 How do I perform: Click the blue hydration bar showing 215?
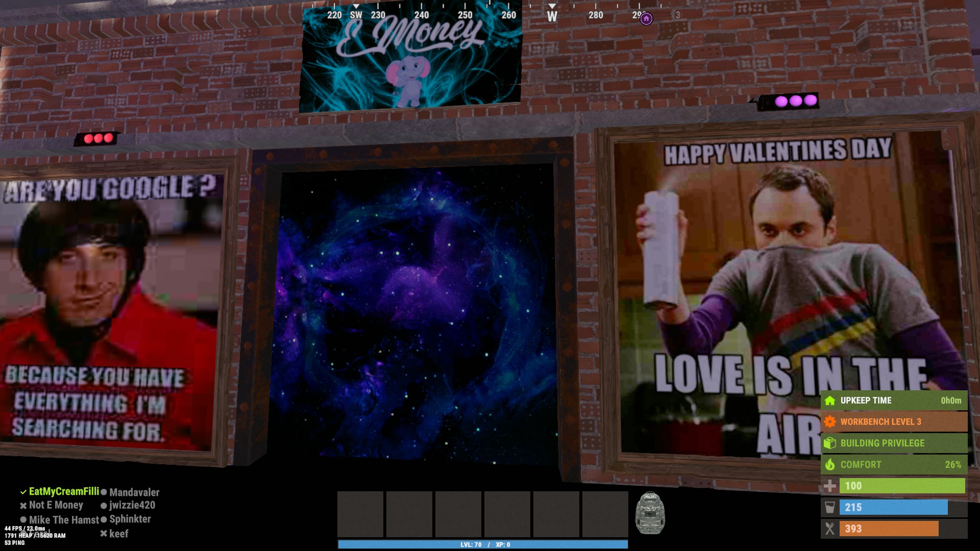pyautogui.click(x=893, y=507)
